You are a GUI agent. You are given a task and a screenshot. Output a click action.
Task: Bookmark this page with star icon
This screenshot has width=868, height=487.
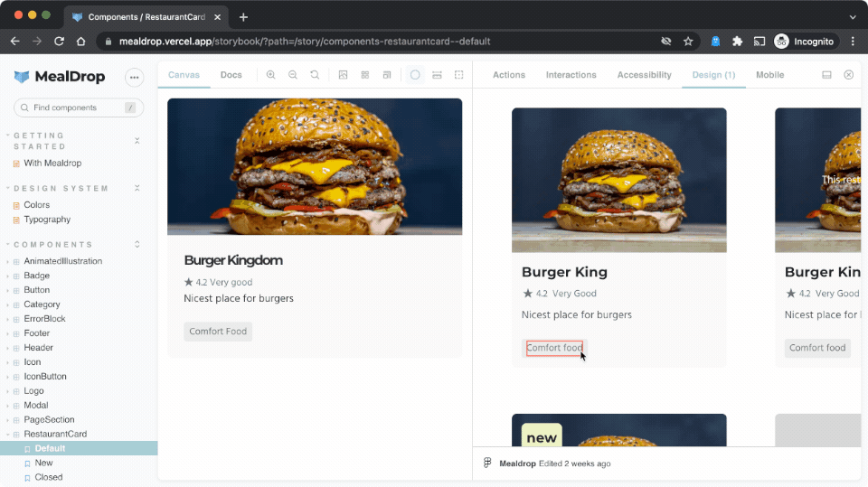coord(688,42)
